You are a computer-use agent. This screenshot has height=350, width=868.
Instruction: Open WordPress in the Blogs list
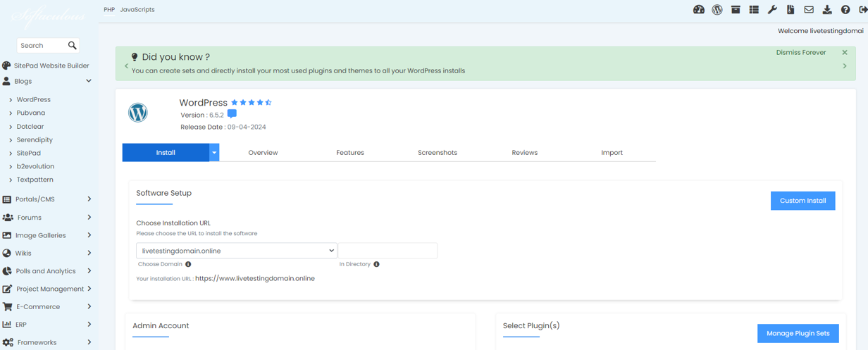[x=34, y=99]
